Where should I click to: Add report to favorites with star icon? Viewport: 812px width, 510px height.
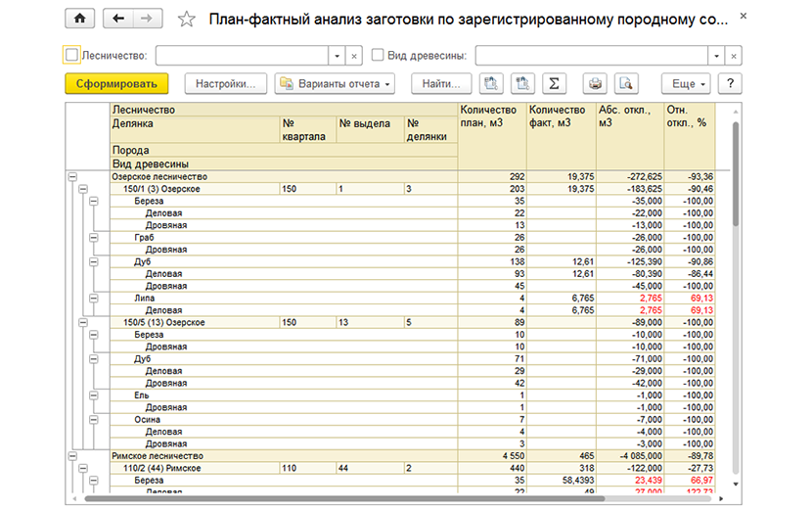(187, 20)
